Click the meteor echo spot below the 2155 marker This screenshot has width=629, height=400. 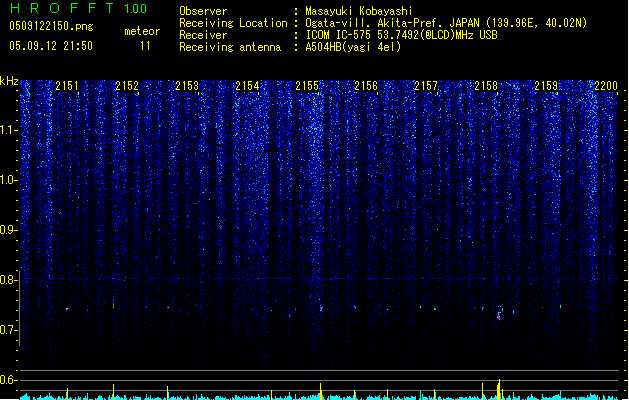321,309
